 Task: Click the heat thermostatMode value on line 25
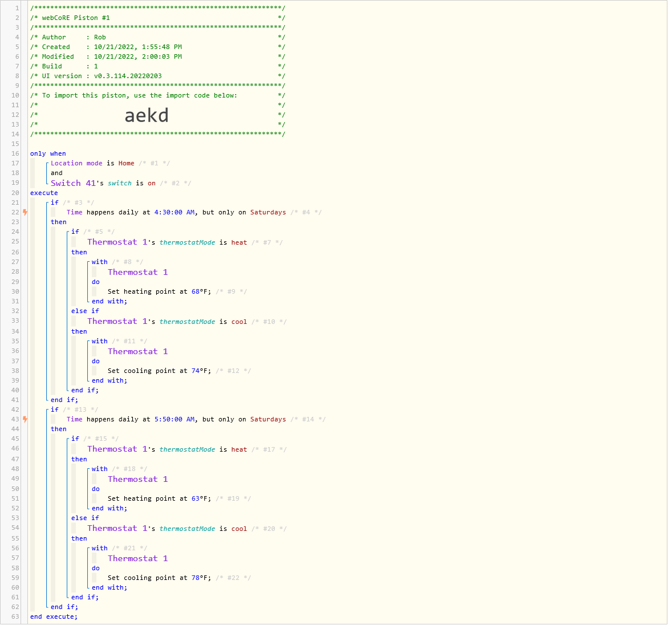point(239,242)
